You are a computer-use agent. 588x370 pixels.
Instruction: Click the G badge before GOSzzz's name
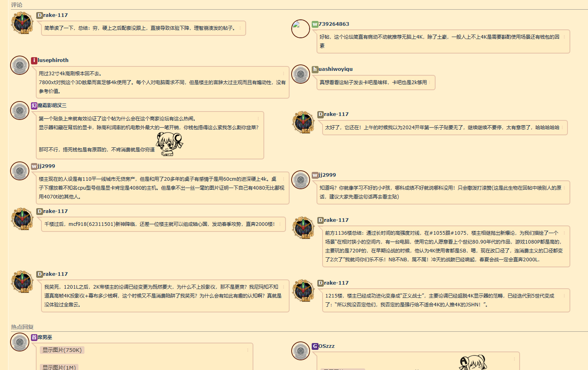pos(314,345)
